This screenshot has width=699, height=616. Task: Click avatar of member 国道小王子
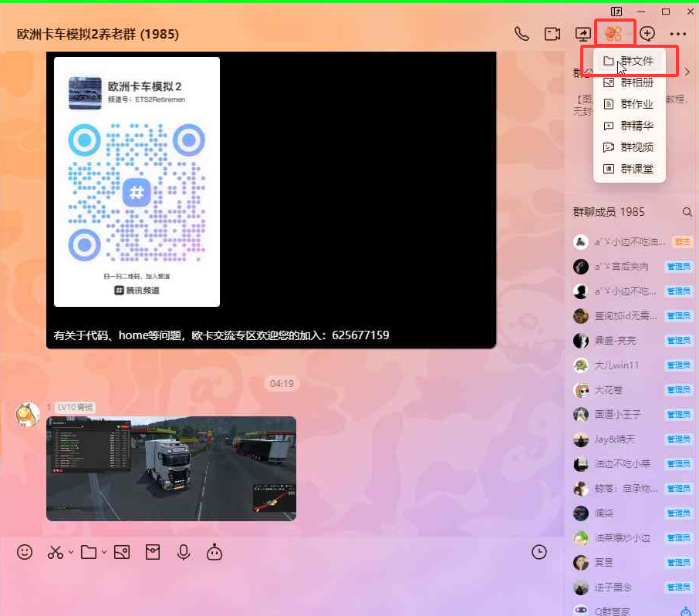pyautogui.click(x=581, y=414)
